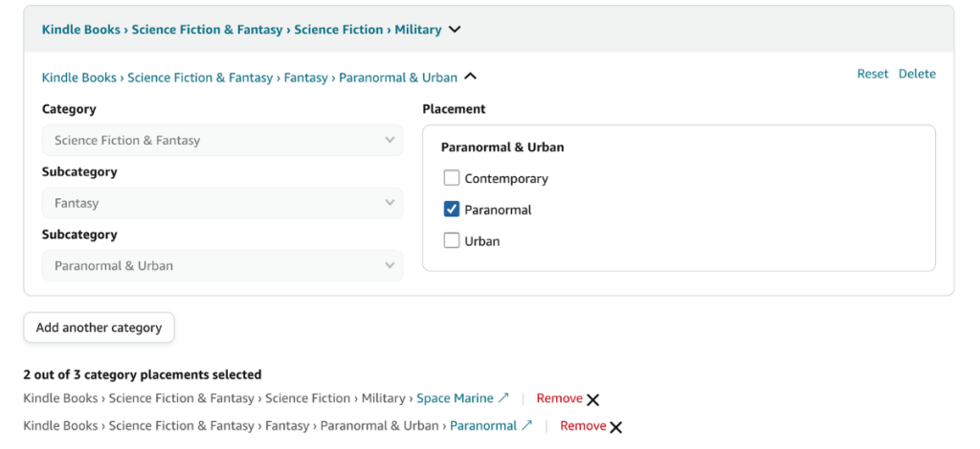Click external link arrow next to Space Marine
This screenshot has height=449, width=980.
click(504, 398)
